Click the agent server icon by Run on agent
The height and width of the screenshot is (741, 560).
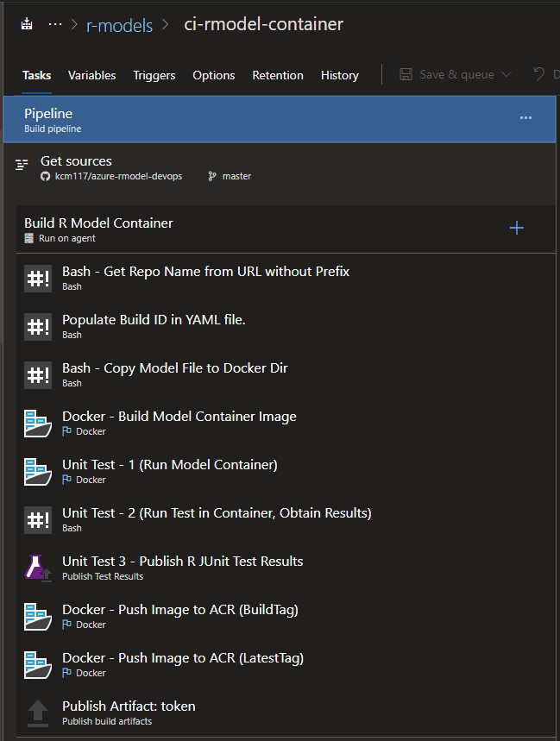point(28,239)
